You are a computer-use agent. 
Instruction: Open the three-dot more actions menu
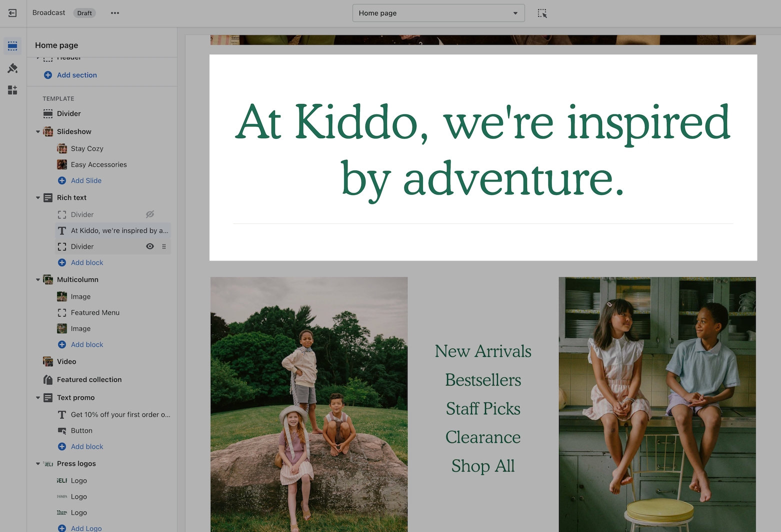pyautogui.click(x=115, y=13)
